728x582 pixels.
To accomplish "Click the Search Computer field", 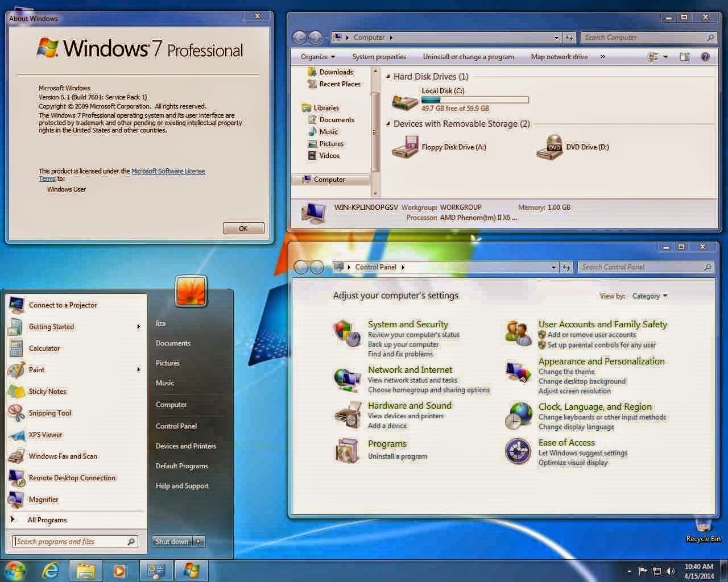I will pyautogui.click(x=648, y=38).
